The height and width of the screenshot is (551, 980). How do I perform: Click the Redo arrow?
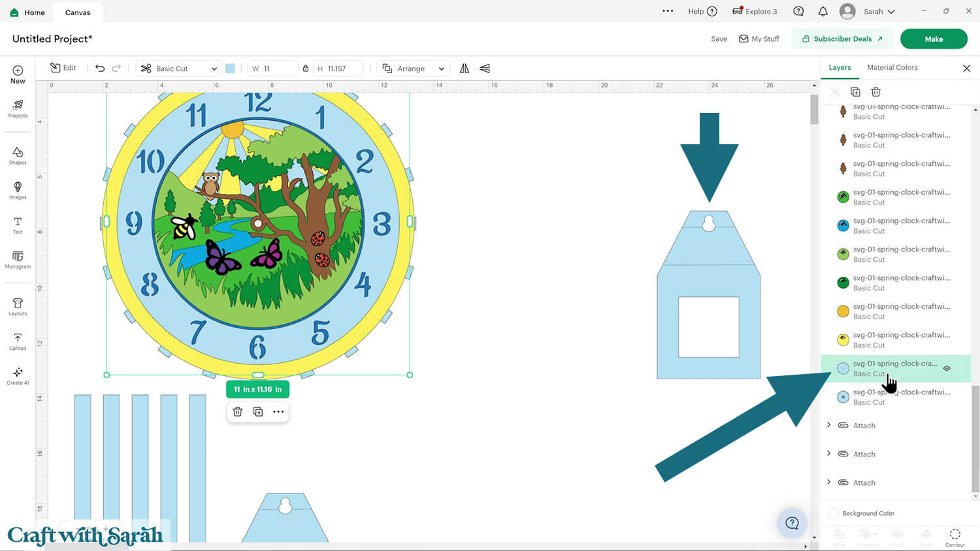pyautogui.click(x=116, y=68)
